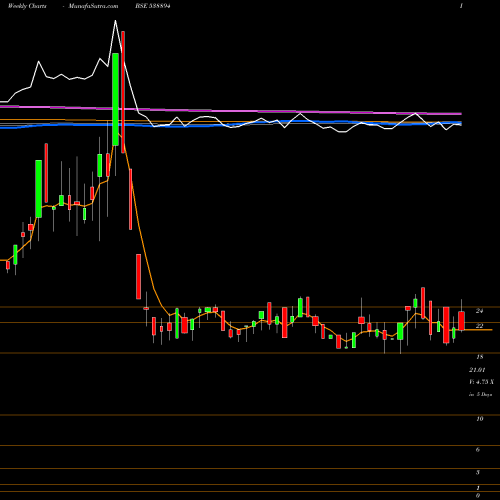Click the current price value '21.01'
Image resolution: width=500 pixels, height=500 pixels.
(x=477, y=370)
